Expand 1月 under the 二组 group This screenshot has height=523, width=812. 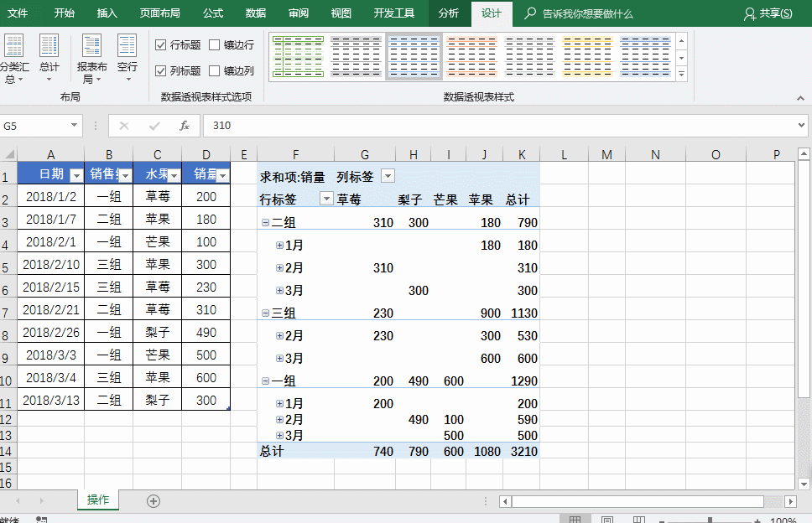(280, 246)
